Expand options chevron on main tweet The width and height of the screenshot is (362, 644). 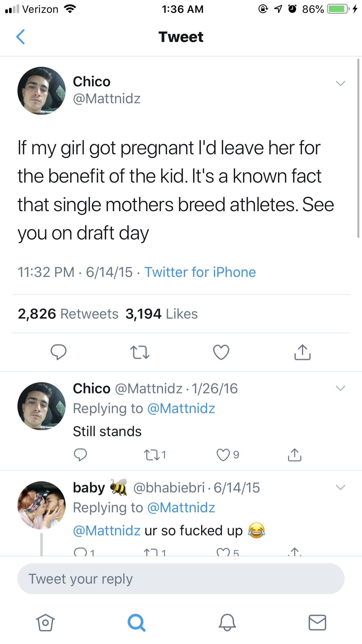pyautogui.click(x=340, y=83)
